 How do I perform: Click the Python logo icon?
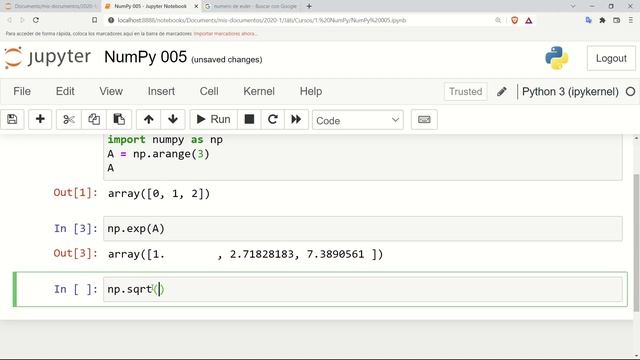tap(557, 58)
